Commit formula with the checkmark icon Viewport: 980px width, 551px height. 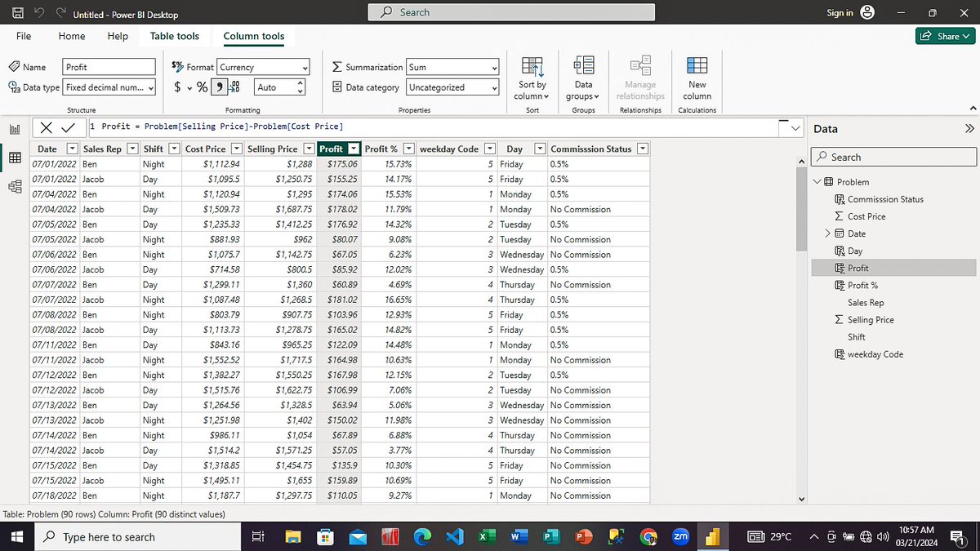[68, 127]
